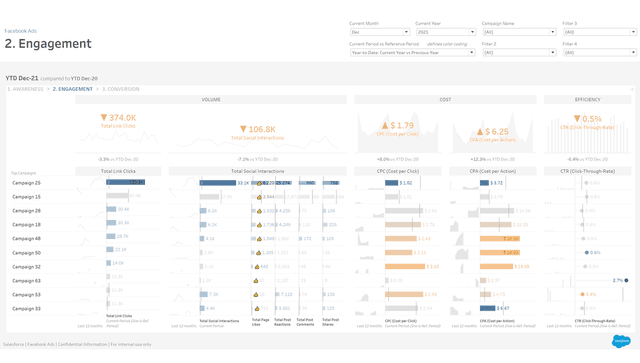640x363 pixels.
Task: Expand the Filter 3 dropdown
Action: 600,32
